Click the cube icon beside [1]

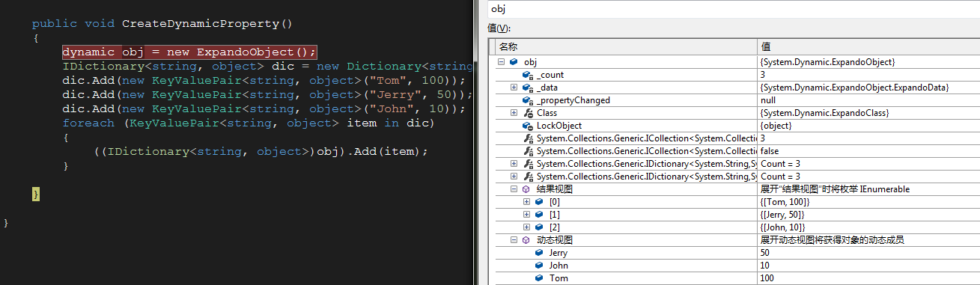[x=539, y=215]
